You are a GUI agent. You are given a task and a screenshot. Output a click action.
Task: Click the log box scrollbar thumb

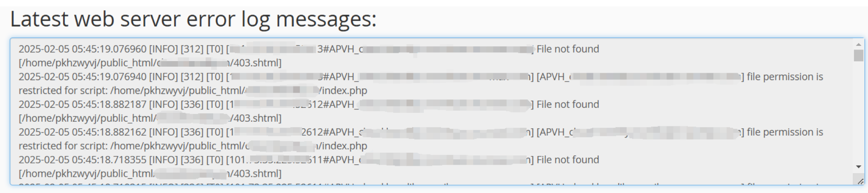858,55
